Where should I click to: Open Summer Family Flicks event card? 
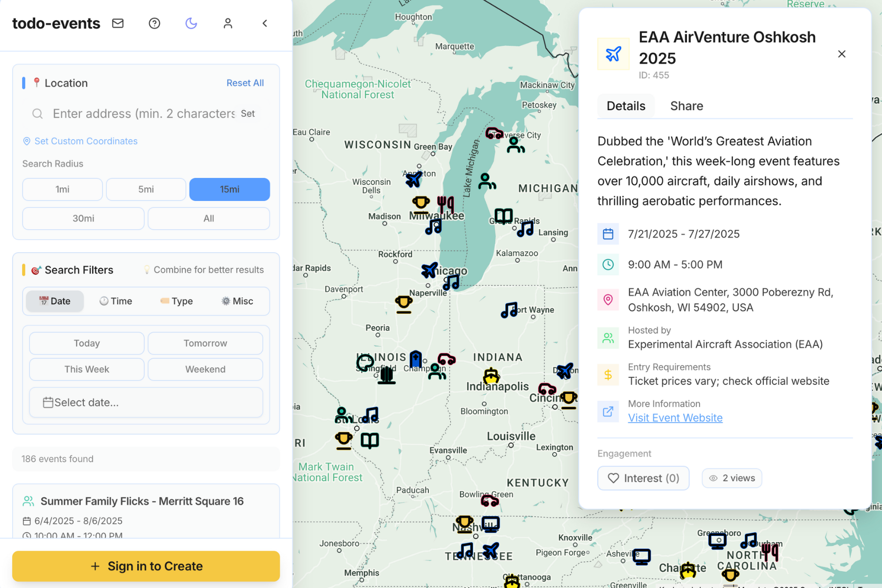[x=146, y=511]
